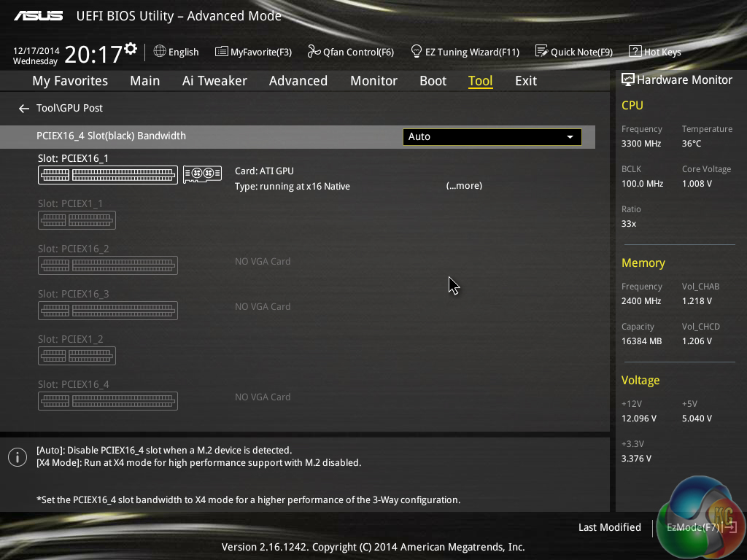Viewport: 747px width, 560px height.
Task: Click 'NO VGA Card' for PCIEX16_4
Action: click(263, 397)
